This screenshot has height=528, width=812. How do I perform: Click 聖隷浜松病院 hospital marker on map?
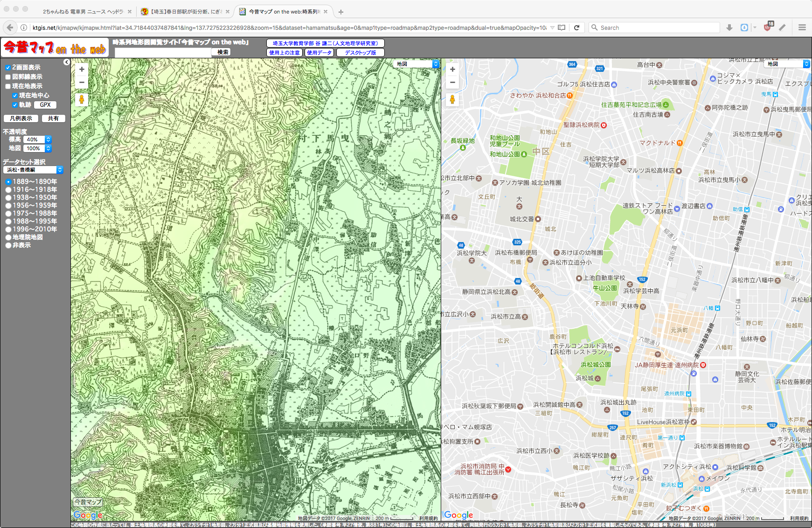(604, 125)
